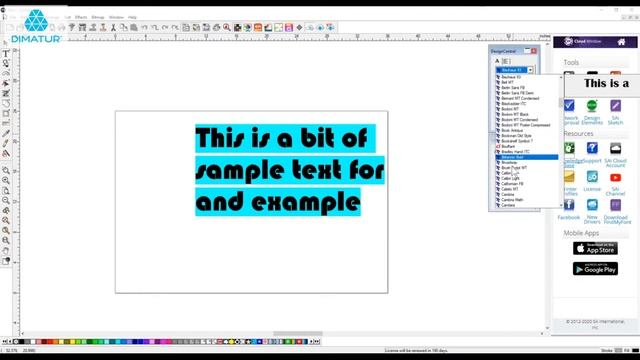Open the SAi Sketch icon
Screen dimensions: 640x360
[x=616, y=106]
